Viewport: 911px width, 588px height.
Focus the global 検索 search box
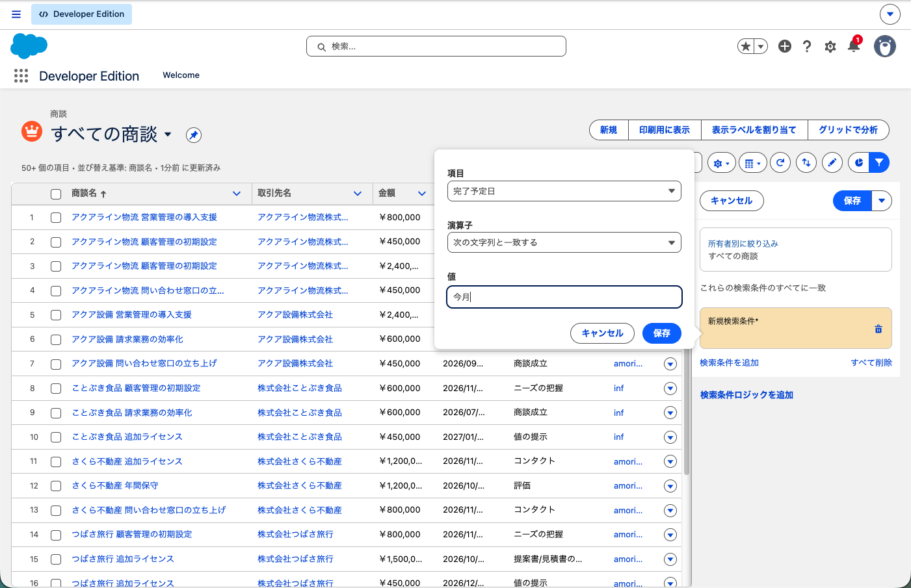coord(436,46)
